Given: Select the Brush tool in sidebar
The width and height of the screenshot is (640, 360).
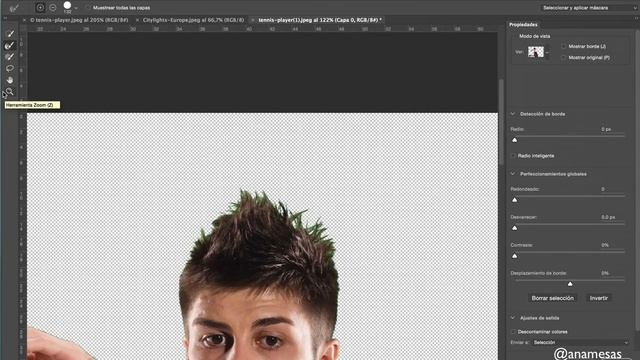Looking at the screenshot, I should 10,57.
